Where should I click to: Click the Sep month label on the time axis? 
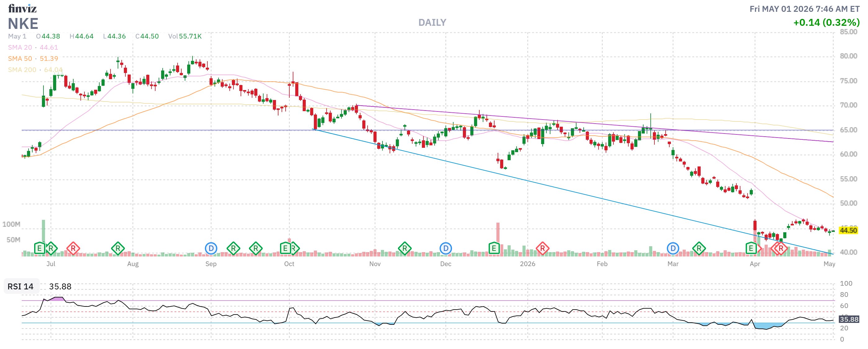point(211,264)
